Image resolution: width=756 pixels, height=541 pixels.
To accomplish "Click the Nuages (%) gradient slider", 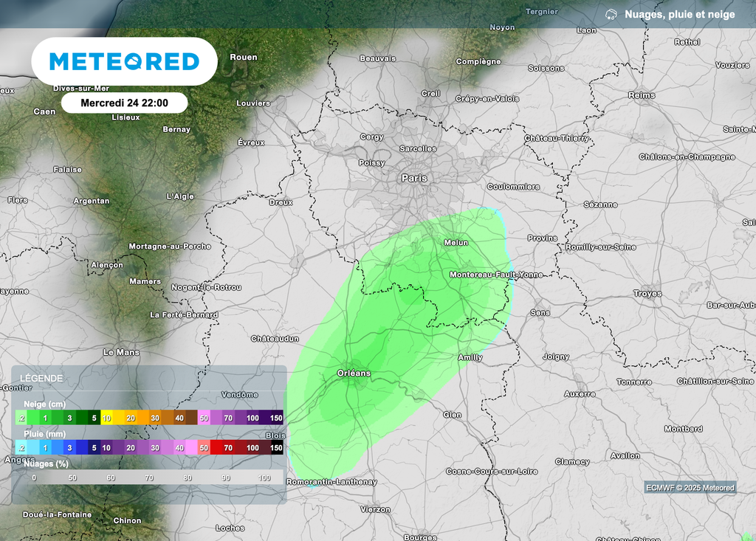I will click(x=148, y=478).
